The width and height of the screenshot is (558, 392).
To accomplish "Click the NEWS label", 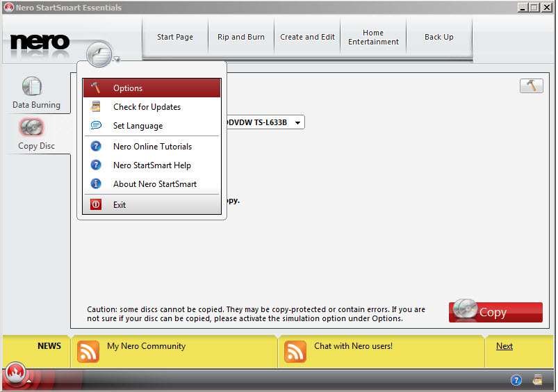I will pos(49,346).
